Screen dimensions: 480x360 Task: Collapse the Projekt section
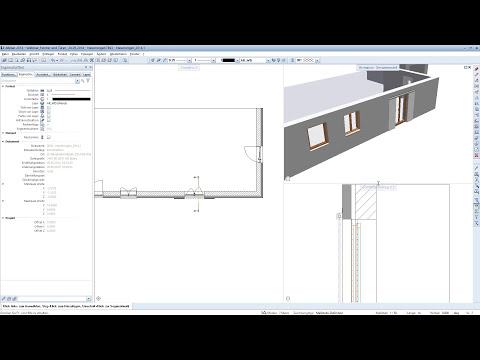click(3, 218)
